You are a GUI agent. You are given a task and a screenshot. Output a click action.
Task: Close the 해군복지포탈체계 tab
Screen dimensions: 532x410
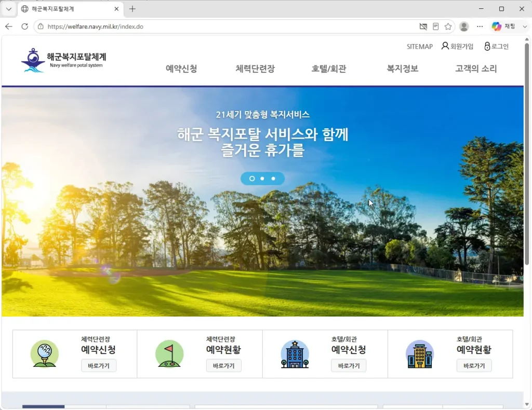click(x=116, y=9)
